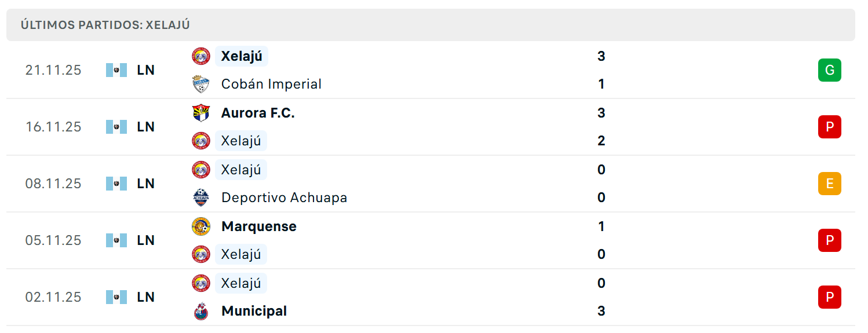The image size is (868, 333).
Task: Click the Últimos Partidos: Xelajú header
Action: [x=105, y=25]
